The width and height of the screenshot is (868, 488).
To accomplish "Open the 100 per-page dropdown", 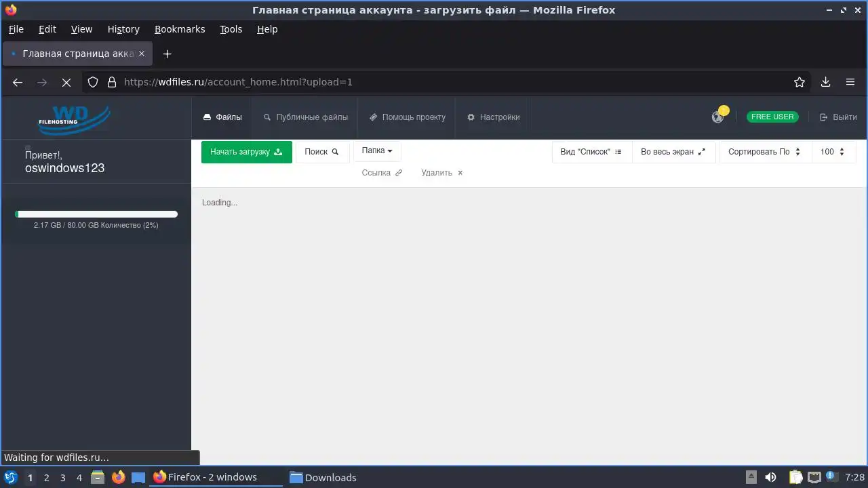I will click(833, 152).
